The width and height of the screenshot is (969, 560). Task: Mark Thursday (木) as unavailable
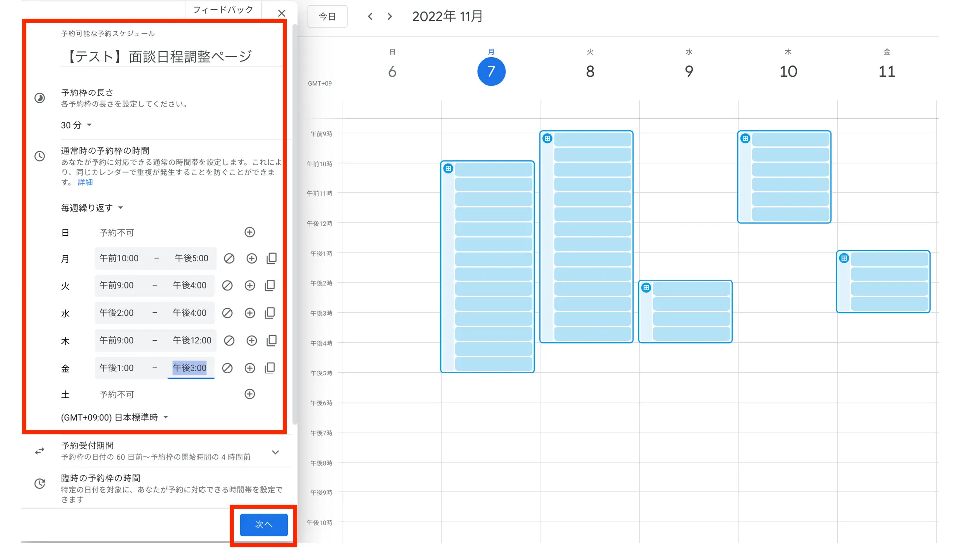tap(229, 340)
